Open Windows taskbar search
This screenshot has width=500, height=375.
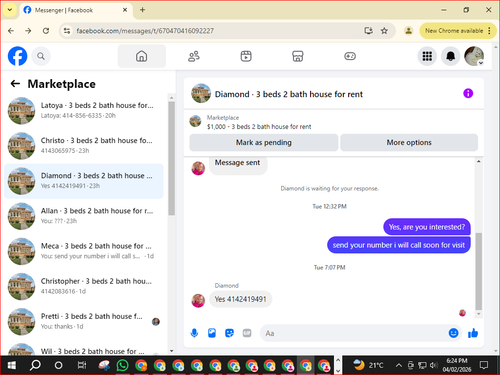coord(35,365)
